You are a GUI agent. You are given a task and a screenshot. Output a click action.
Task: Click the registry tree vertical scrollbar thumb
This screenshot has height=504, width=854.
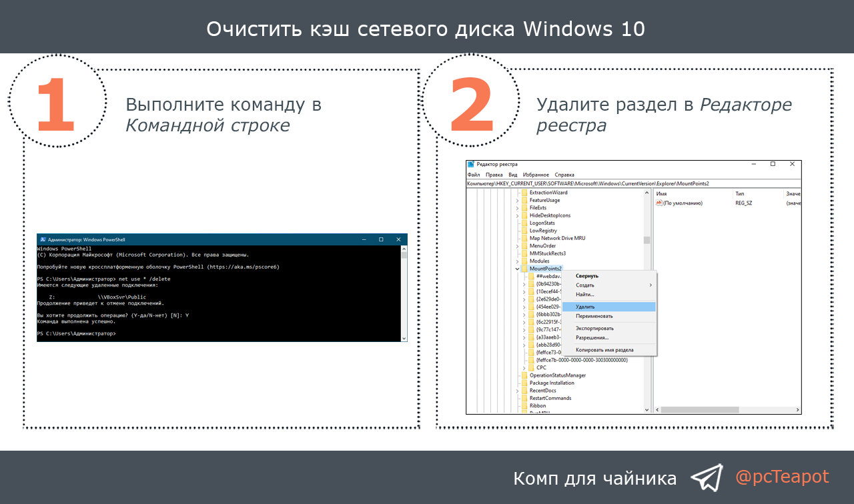[647, 240]
